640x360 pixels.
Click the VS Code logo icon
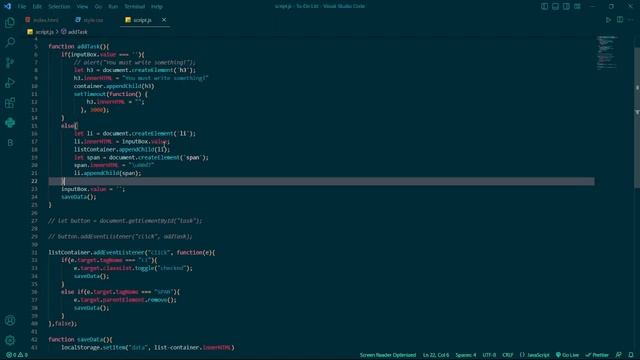click(x=7, y=6)
